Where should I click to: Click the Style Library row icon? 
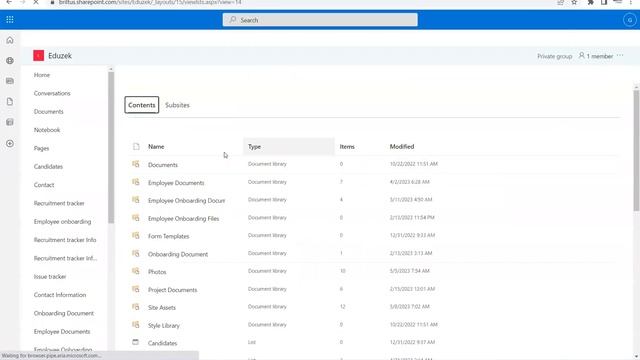(x=136, y=324)
